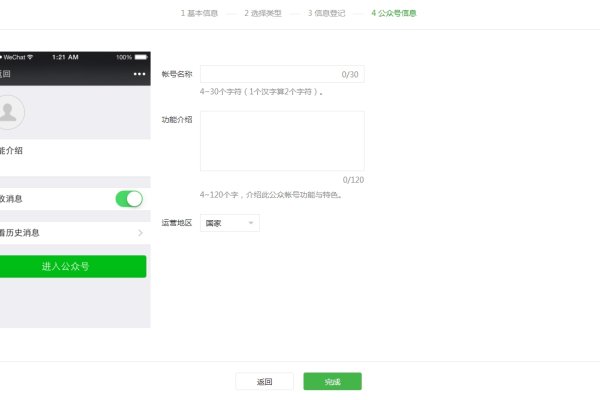Click the three-dot menu in phone preview
Viewport: 600px width, 400px height.
(x=139, y=74)
